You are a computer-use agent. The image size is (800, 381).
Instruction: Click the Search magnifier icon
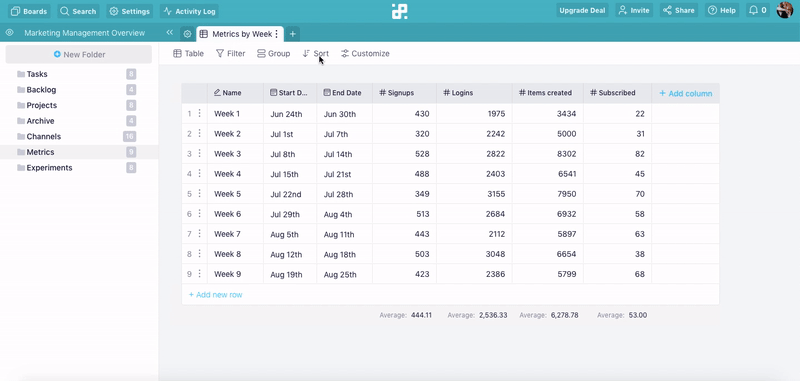64,11
